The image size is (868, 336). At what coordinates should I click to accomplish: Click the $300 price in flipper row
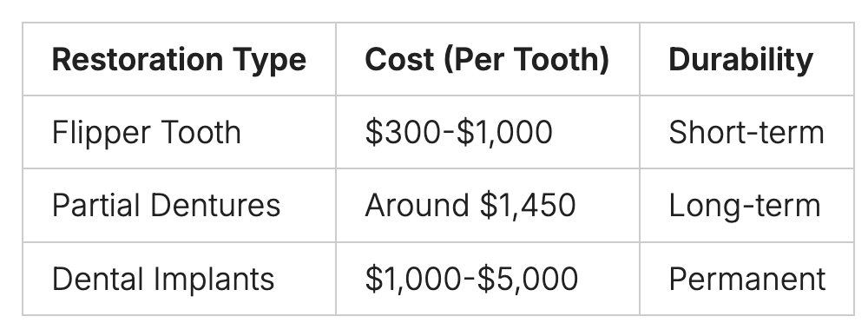click(x=404, y=133)
